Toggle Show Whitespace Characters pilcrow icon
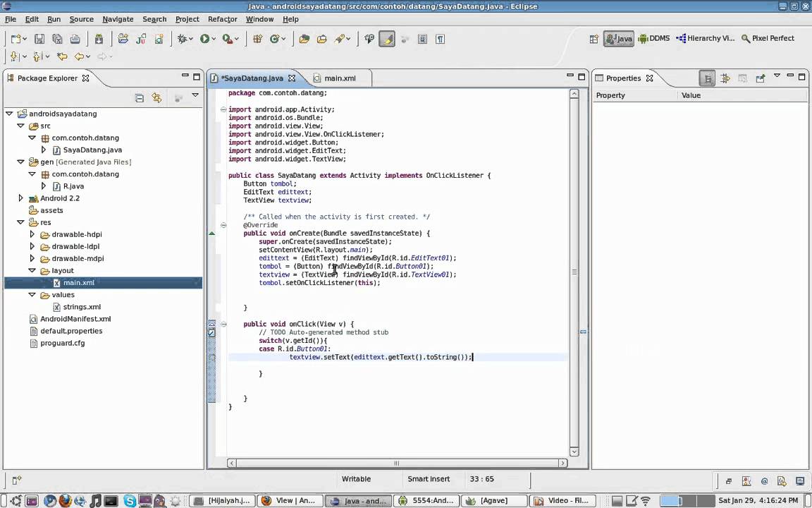This screenshot has width=812, height=508. click(440, 39)
